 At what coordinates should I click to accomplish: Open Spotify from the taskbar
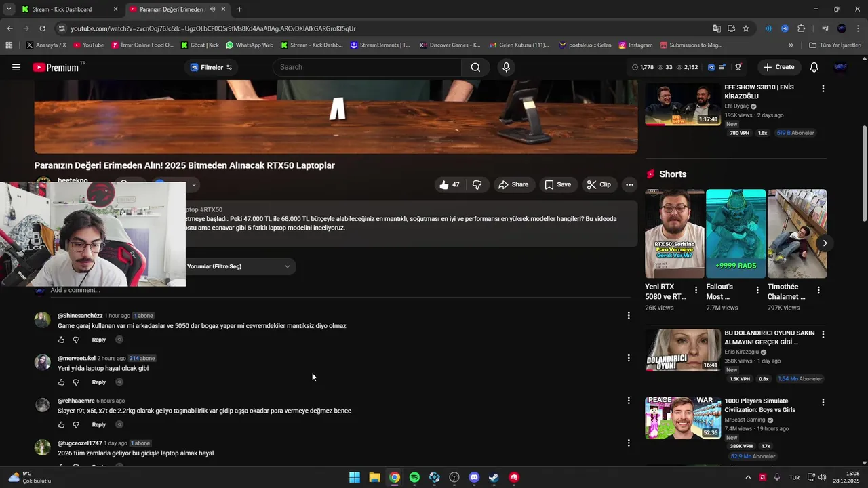coord(414,477)
